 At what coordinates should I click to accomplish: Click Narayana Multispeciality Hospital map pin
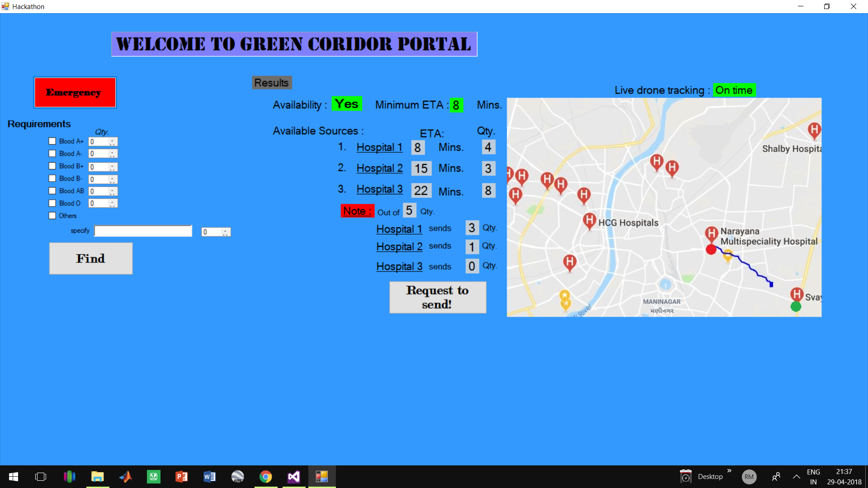[712, 234]
